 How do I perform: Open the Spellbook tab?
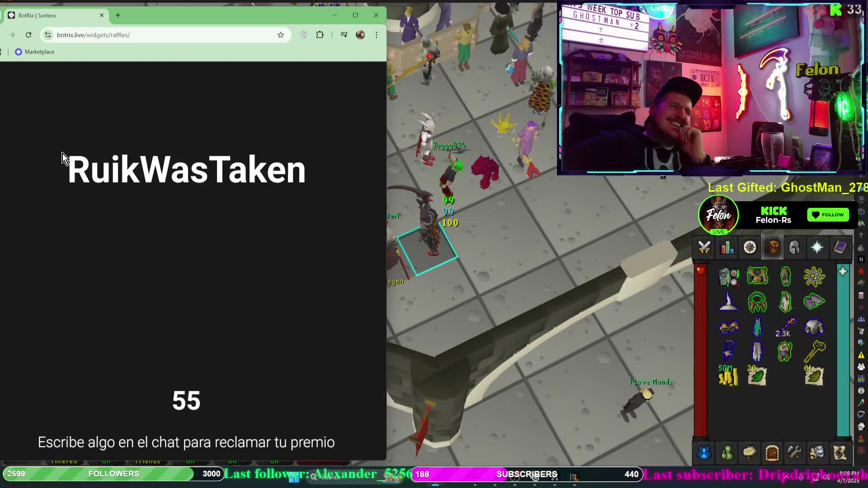(840, 248)
